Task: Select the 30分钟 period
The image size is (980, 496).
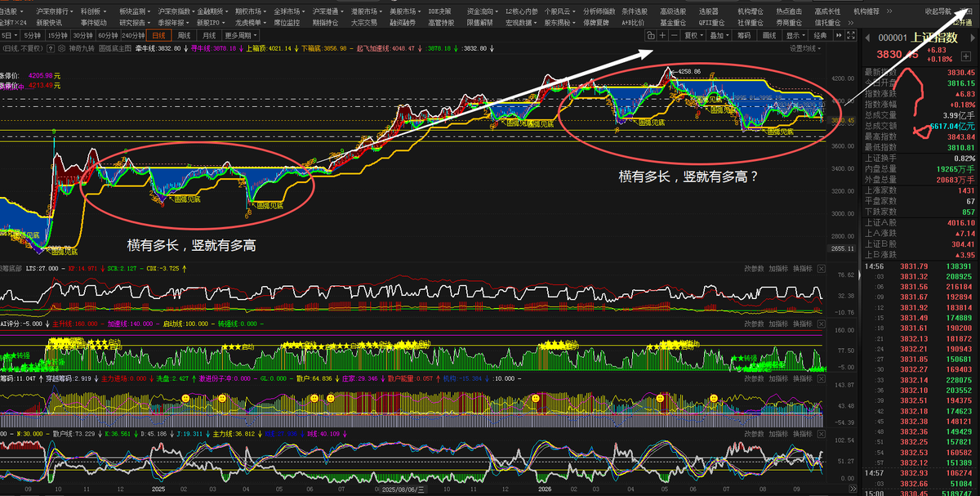Action: coord(83,35)
